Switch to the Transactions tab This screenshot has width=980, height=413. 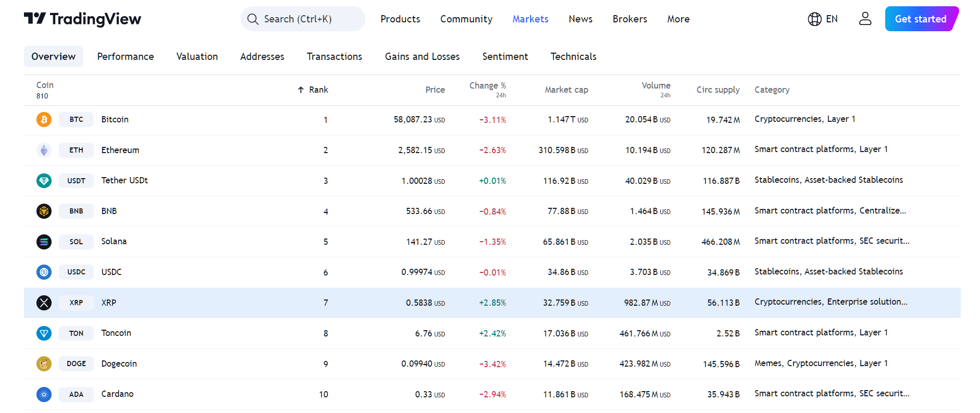(334, 56)
